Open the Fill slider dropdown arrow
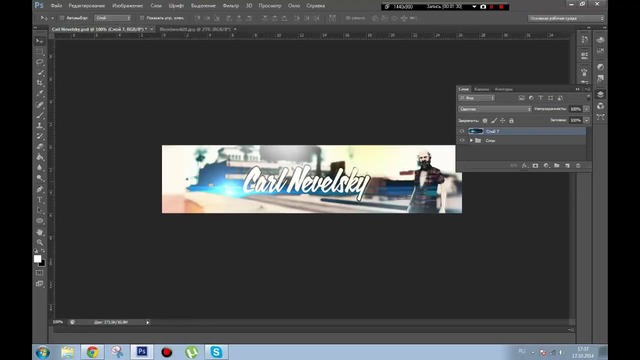Viewport: 640px width, 360px height. pyautogui.click(x=587, y=120)
